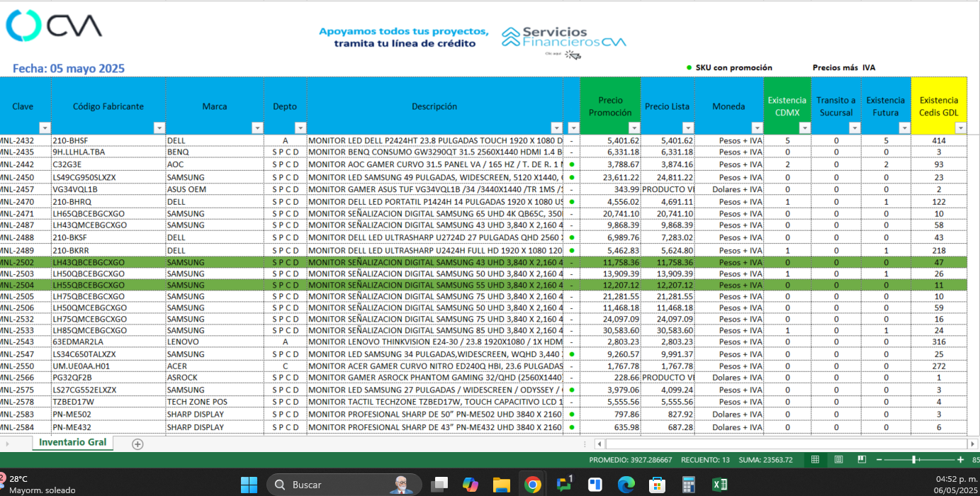This screenshot has width=980, height=496.
Task: Select the Precio Promoción header cell
Action: (610, 106)
